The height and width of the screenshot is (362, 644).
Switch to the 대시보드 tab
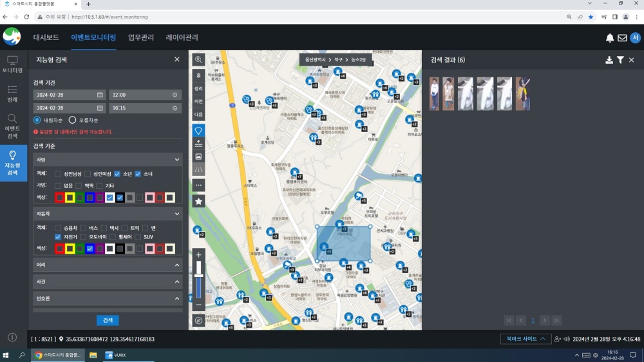(46, 37)
